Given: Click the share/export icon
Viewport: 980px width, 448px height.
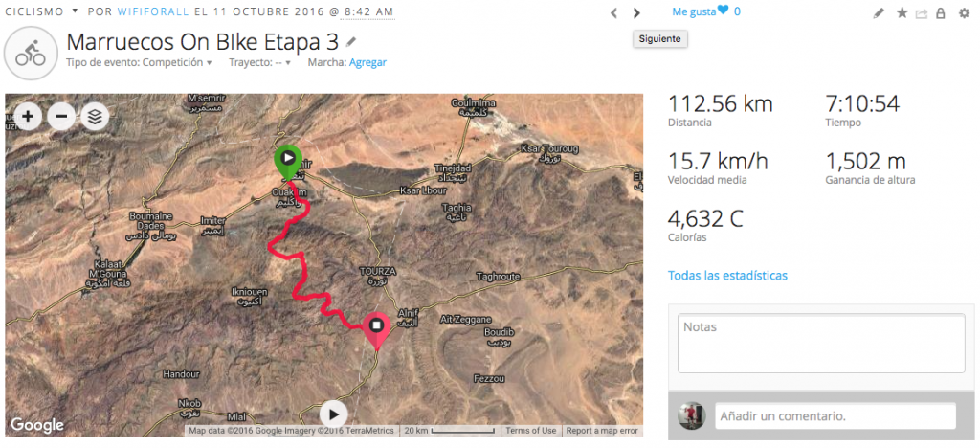Looking at the screenshot, I should click(x=922, y=13).
